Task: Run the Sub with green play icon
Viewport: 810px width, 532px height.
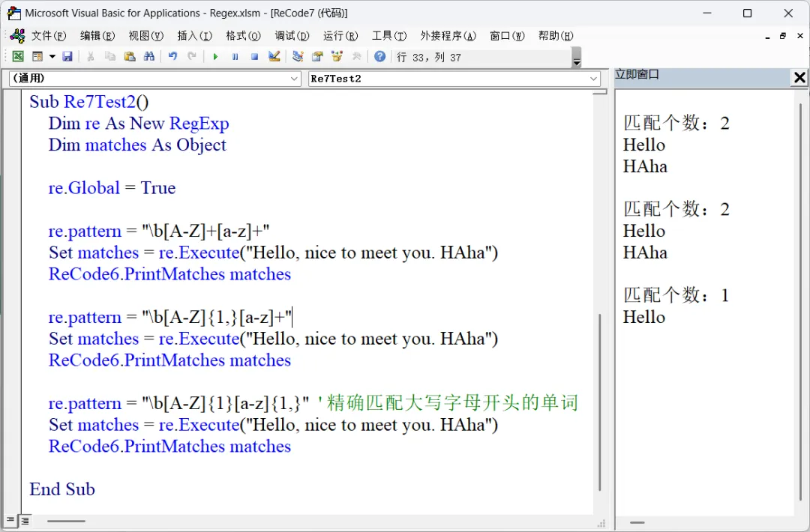Action: pos(215,56)
